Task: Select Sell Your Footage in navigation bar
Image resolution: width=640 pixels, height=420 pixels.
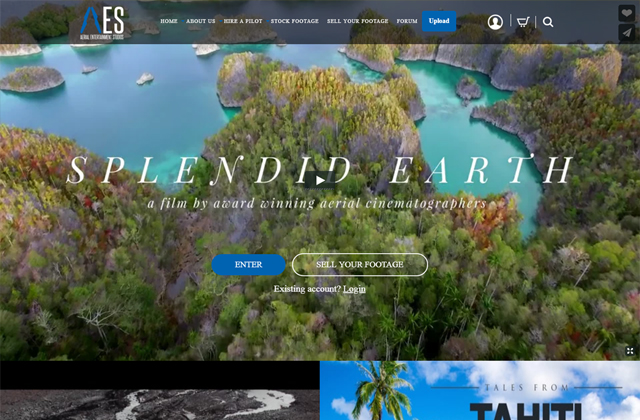Action: 358,21
